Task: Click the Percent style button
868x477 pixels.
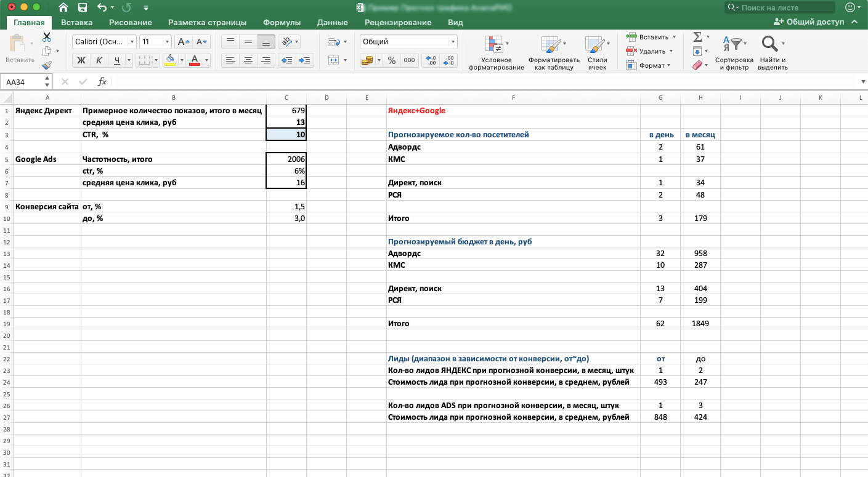Action: click(x=391, y=60)
